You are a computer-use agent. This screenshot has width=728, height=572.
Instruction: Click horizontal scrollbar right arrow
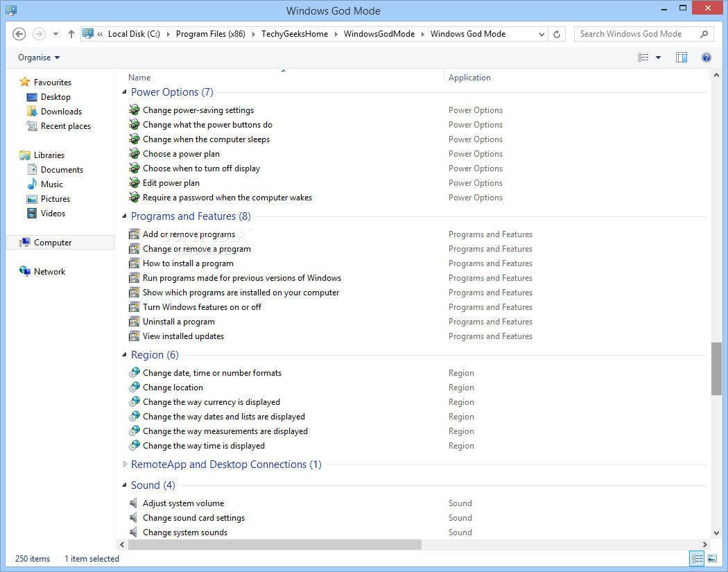(x=705, y=544)
